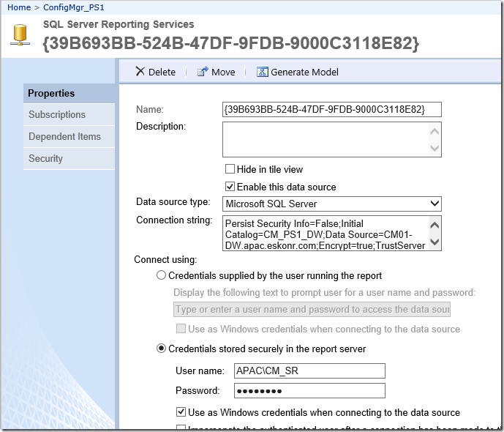Screen dimensions: 504x432
Task: Open the Dependent Items tab
Action: coord(64,137)
